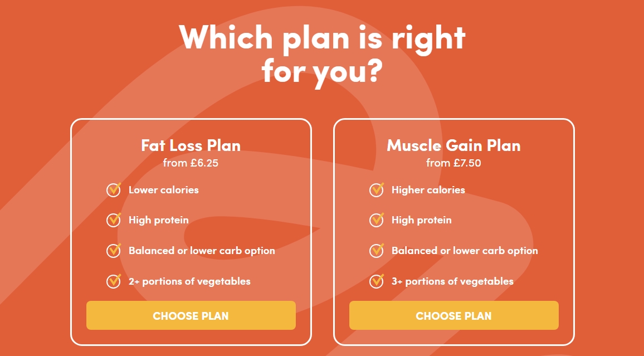644x356 pixels.
Task: Click the Fat Loss High protein checkmark icon
Action: 114,220
